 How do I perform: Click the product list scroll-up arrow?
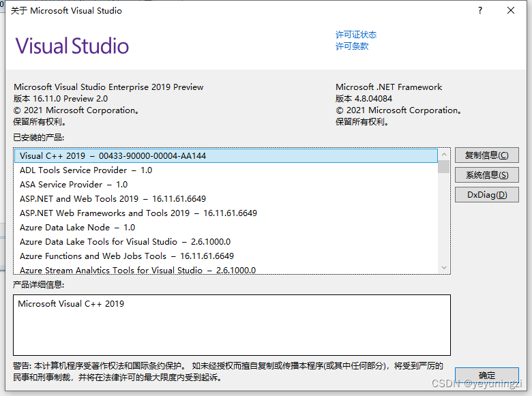(x=444, y=155)
